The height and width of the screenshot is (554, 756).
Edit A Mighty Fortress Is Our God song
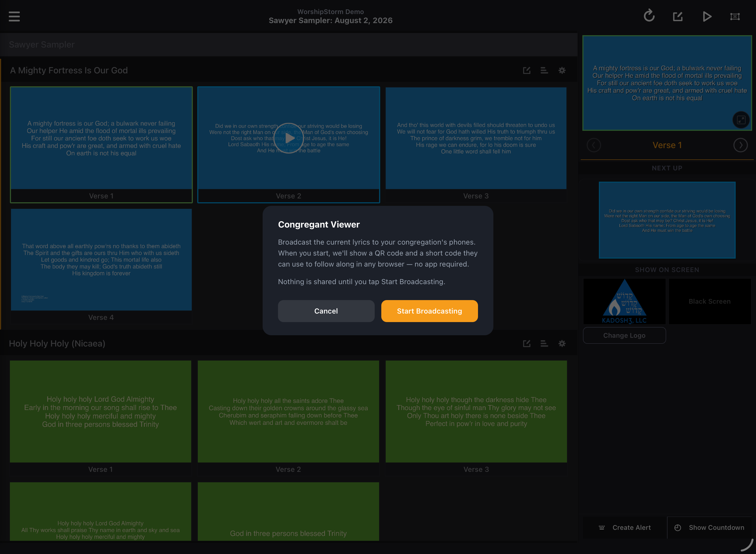pos(527,70)
